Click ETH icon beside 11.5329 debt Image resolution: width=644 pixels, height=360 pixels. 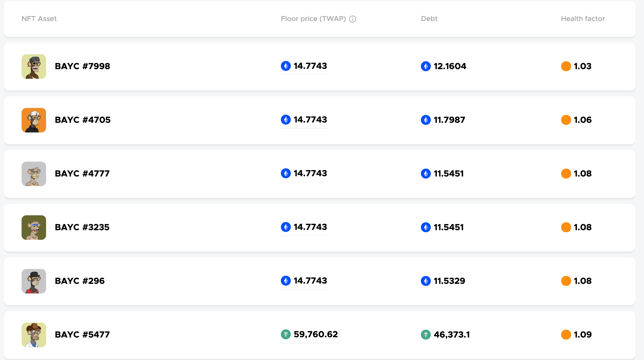[x=426, y=281]
